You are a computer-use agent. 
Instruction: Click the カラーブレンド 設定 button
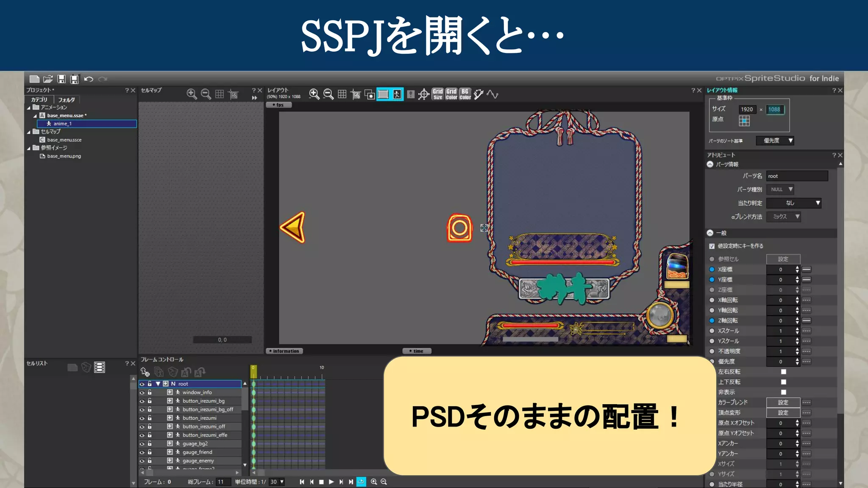coord(783,402)
